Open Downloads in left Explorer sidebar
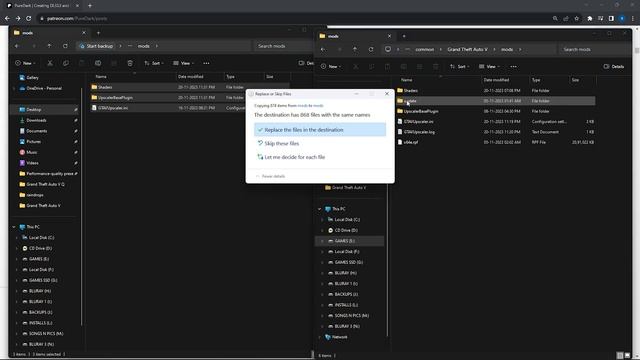 (x=33, y=120)
